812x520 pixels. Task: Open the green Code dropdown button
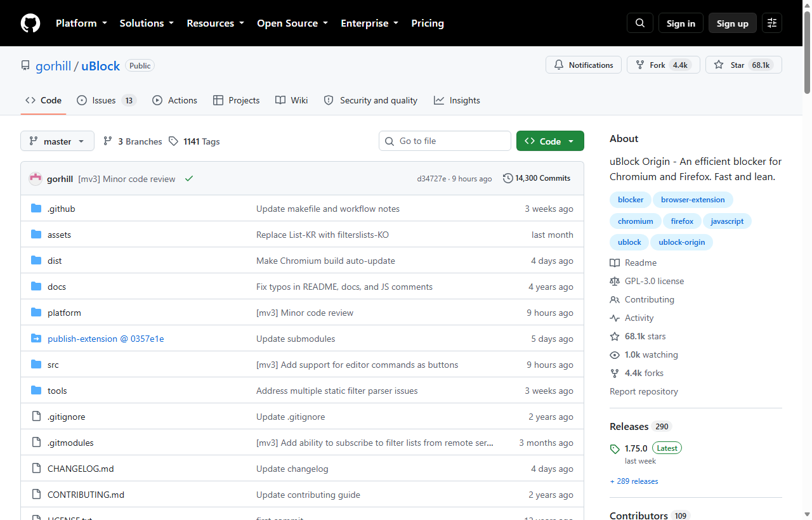(550, 141)
